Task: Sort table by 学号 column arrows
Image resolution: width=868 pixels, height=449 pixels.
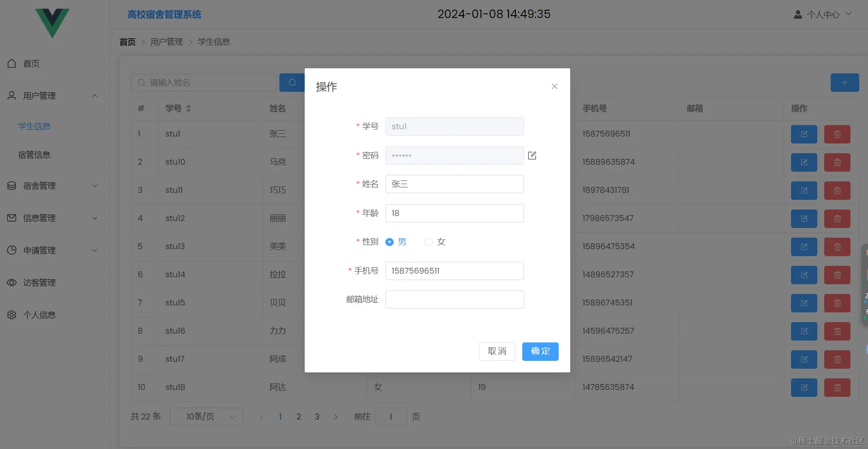Action: tap(189, 108)
